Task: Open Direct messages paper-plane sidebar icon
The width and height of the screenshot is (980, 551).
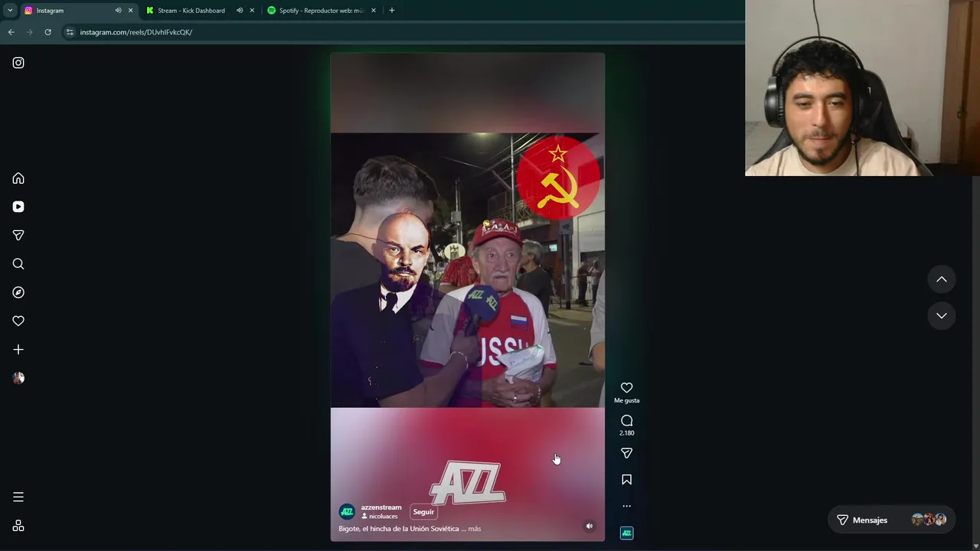Action: (x=18, y=235)
